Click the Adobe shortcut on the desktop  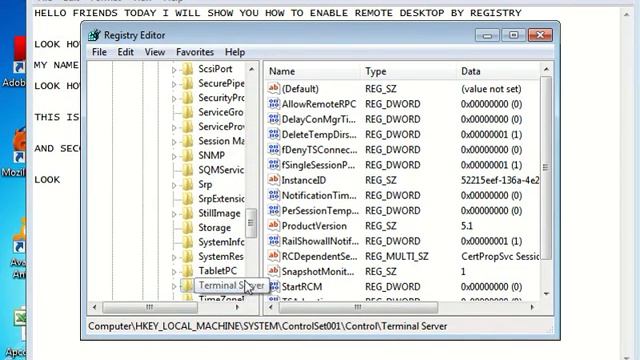(15, 62)
